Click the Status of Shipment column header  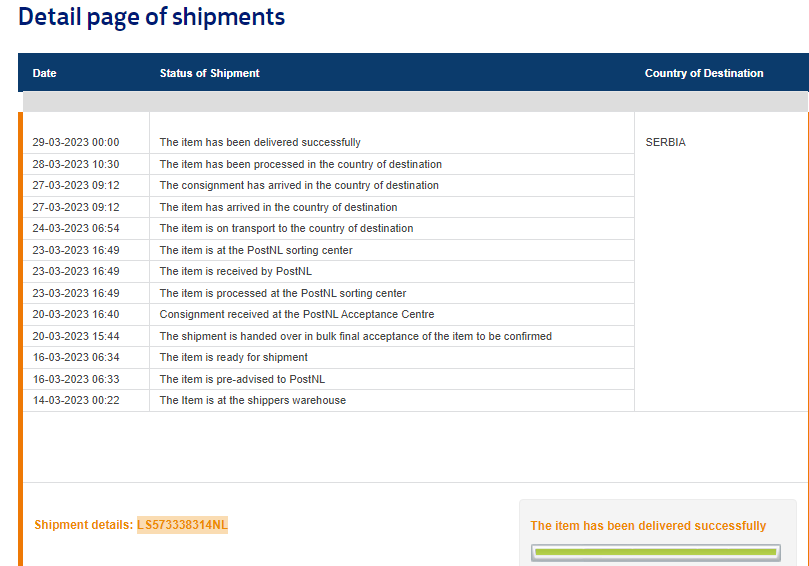209,73
